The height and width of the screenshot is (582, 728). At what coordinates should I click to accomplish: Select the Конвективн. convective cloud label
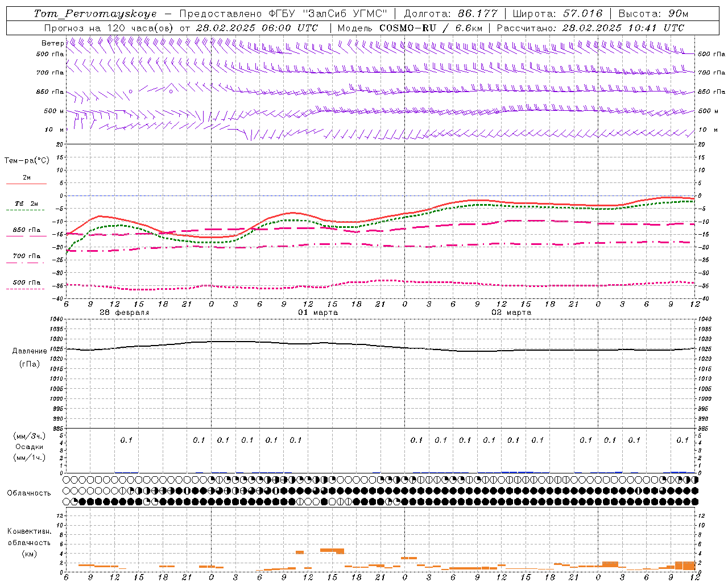30,531
